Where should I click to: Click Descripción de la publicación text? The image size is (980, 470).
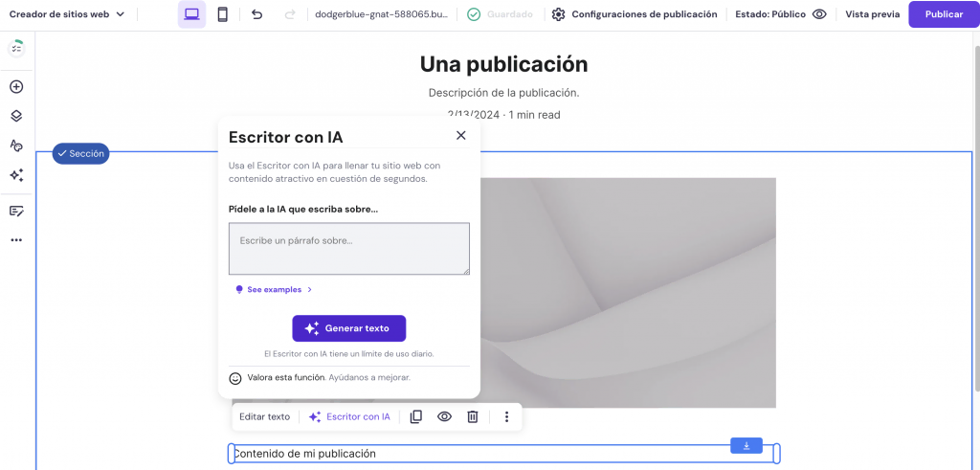click(x=503, y=93)
